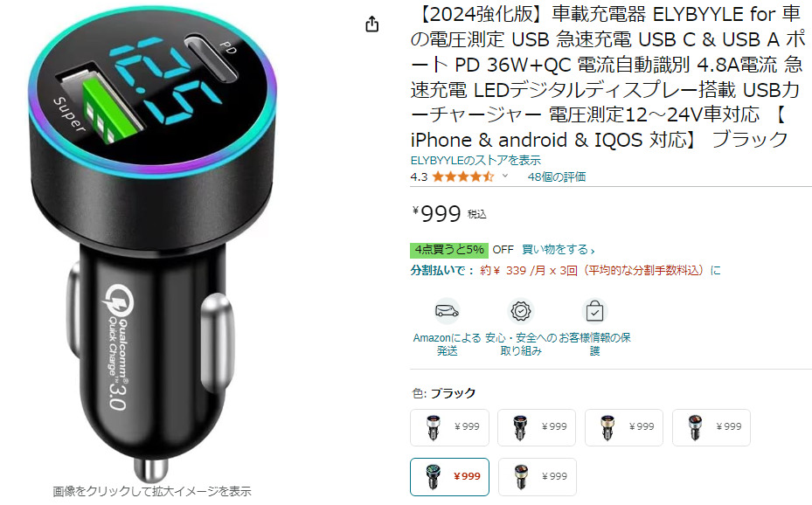
Task: Select the silver charger color option
Action: pyautogui.click(x=449, y=427)
